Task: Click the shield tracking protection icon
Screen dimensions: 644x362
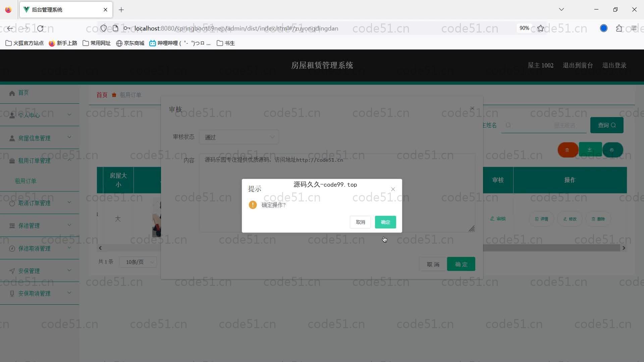Action: [x=104, y=28]
